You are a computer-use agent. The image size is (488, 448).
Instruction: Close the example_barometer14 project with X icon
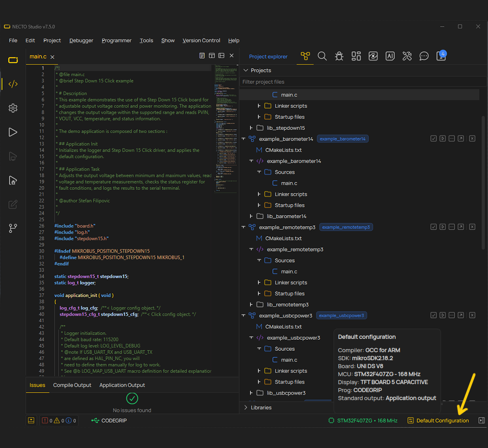click(472, 138)
